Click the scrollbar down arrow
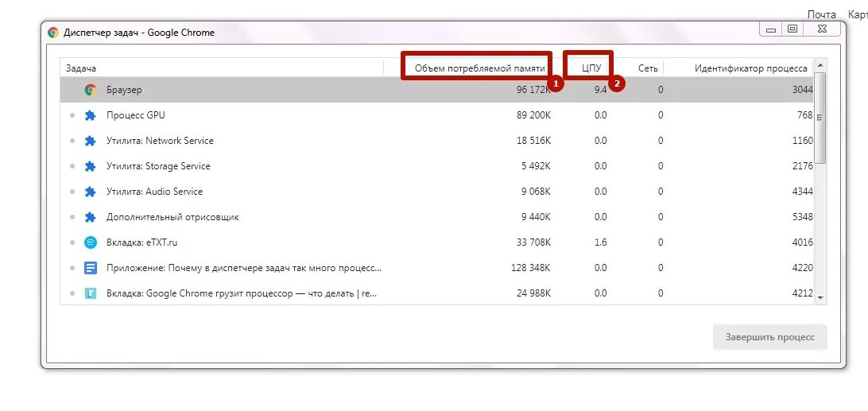This screenshot has height=411, width=868. pos(820,298)
